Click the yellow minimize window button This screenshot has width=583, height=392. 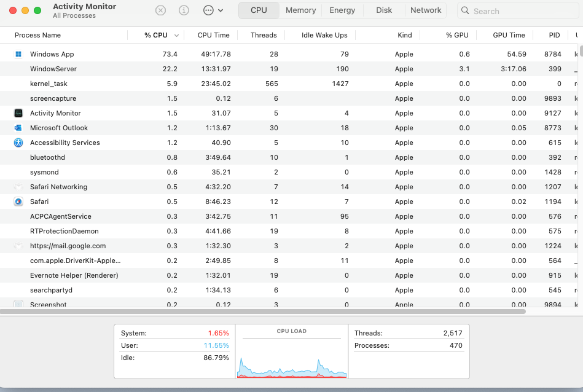tap(25, 10)
